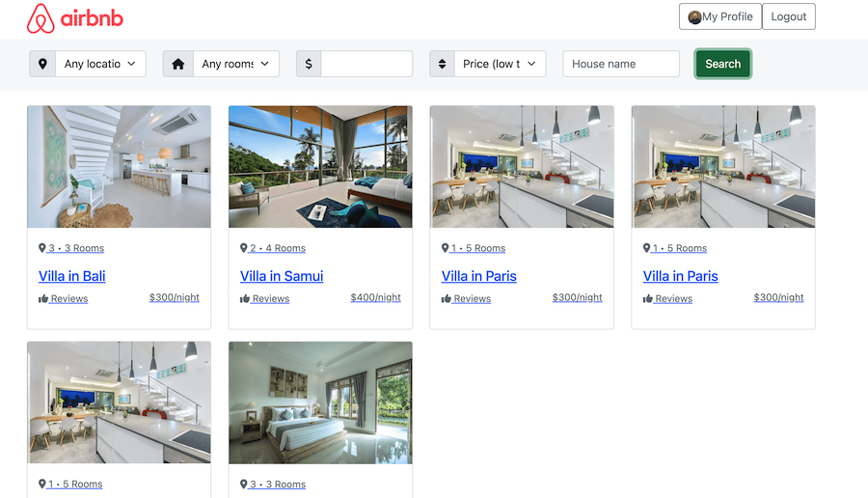Click the pin icon on Villa in Samui card
Image resolution: width=868 pixels, height=498 pixels.
click(244, 248)
